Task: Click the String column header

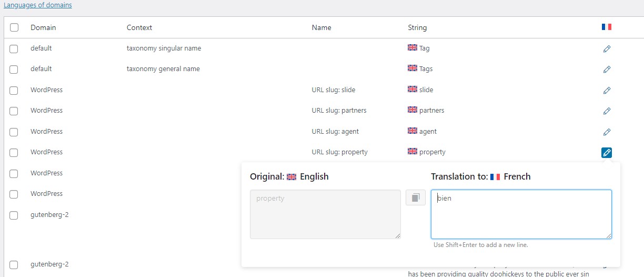Action: pyautogui.click(x=417, y=27)
